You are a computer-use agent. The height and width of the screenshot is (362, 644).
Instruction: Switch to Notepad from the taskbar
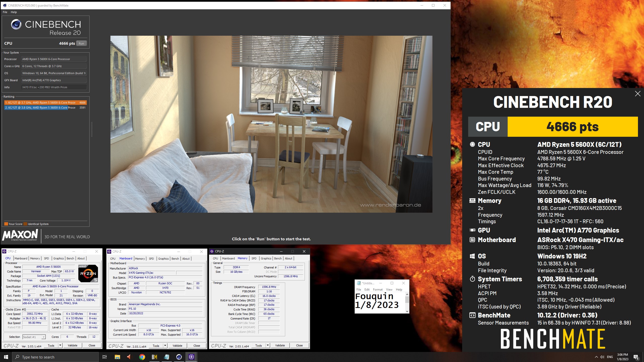click(x=167, y=357)
